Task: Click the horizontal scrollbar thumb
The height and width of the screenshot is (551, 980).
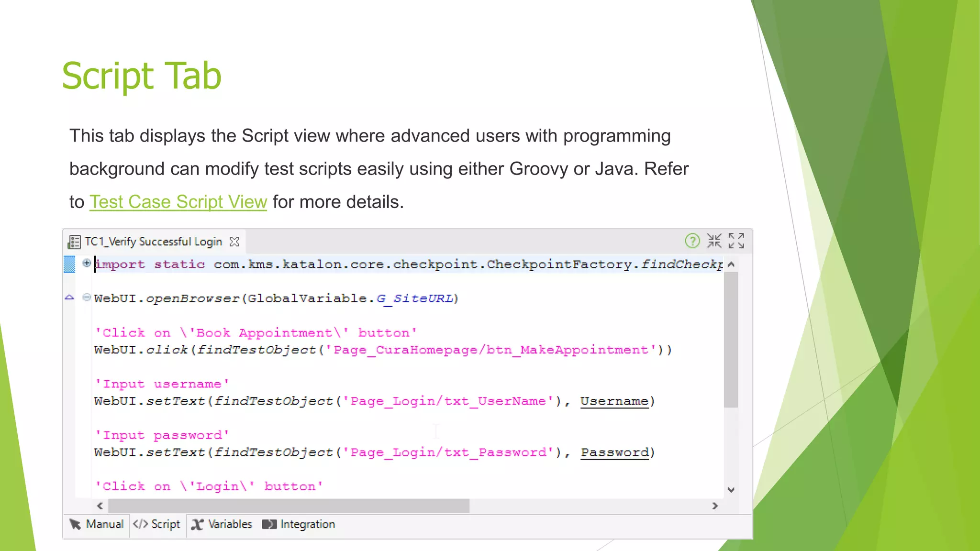Action: (289, 506)
